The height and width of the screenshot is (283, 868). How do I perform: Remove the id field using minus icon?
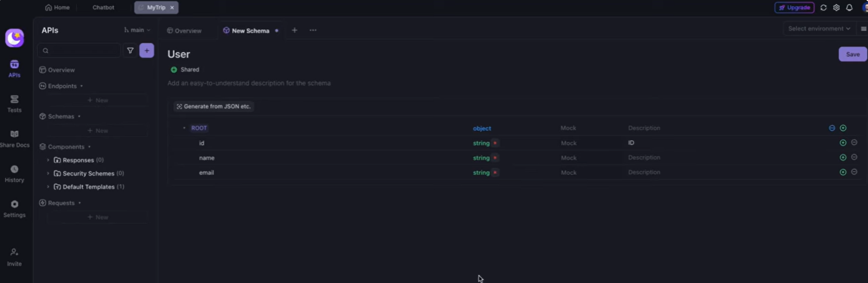854,143
